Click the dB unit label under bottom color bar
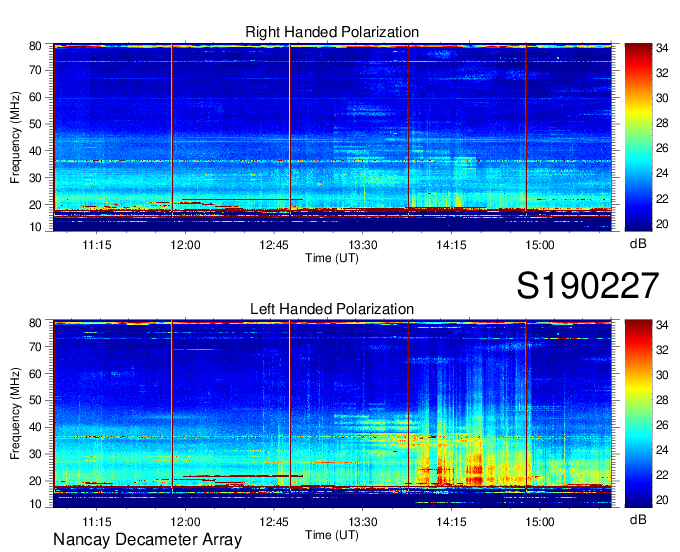 638,520
